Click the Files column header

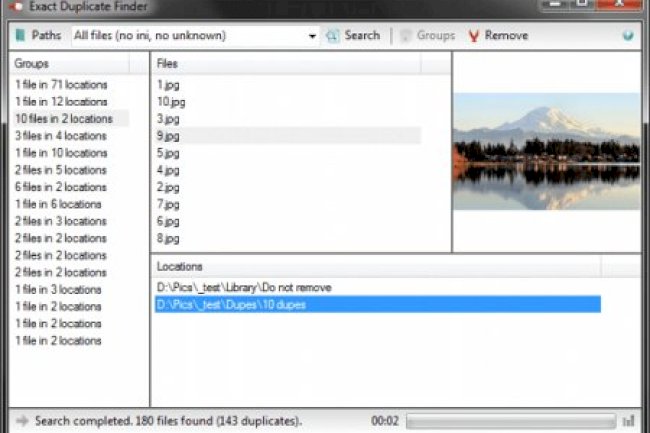[x=285, y=64]
